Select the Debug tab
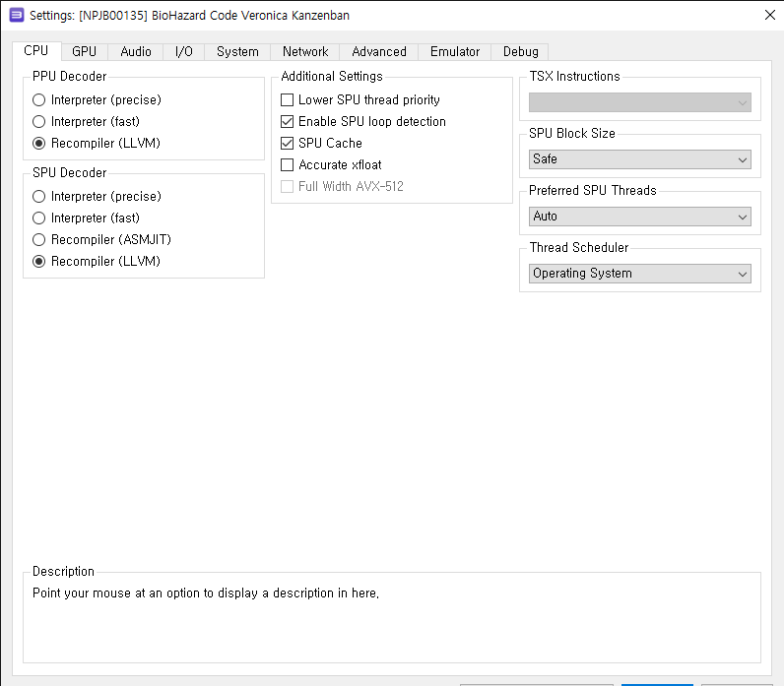The width and height of the screenshot is (784, 686). click(x=520, y=51)
